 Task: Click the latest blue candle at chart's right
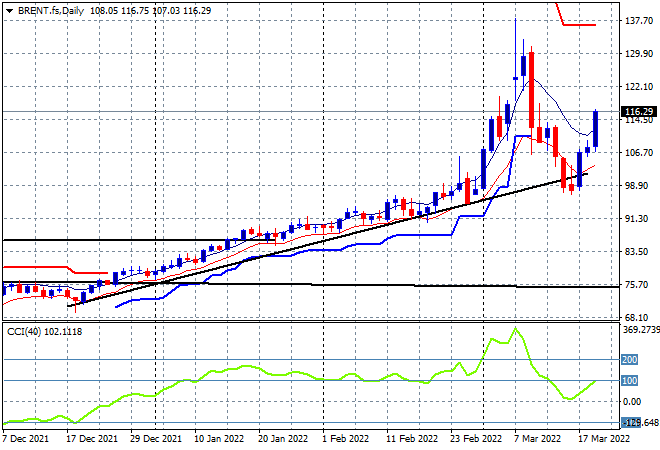[x=596, y=129]
